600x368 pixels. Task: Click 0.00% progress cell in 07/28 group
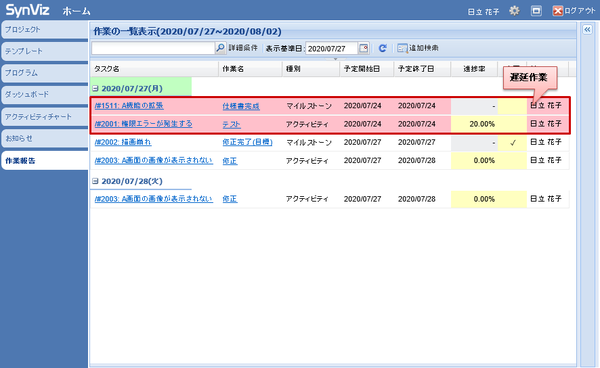pyautogui.click(x=474, y=199)
